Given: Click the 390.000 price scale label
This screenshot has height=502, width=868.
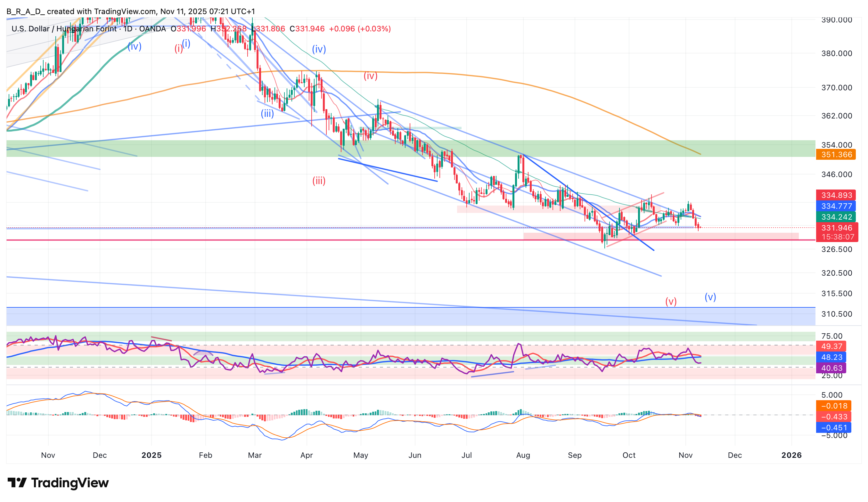Looking at the screenshot, I should click(x=836, y=20).
